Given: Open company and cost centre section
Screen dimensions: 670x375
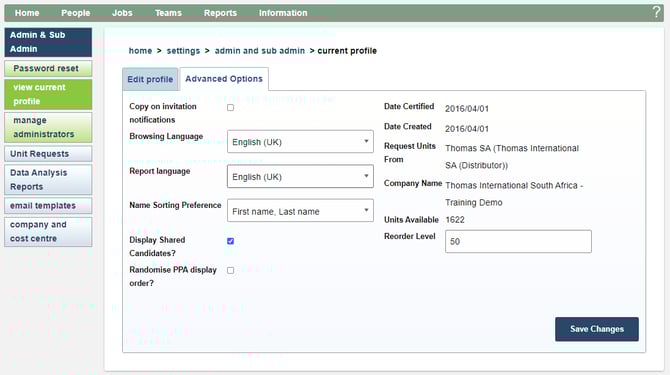Looking at the screenshot, I should pyautogui.click(x=48, y=231).
